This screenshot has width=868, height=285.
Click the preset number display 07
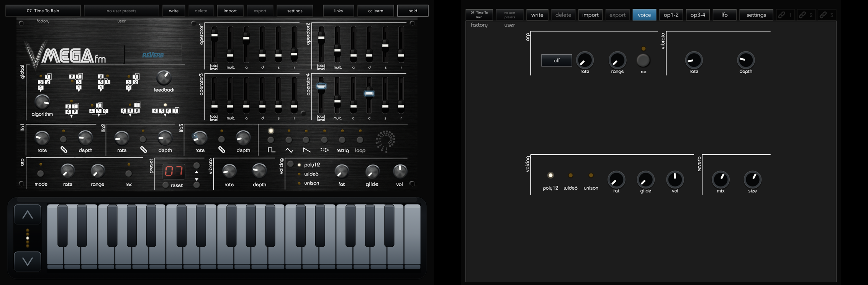tap(174, 171)
